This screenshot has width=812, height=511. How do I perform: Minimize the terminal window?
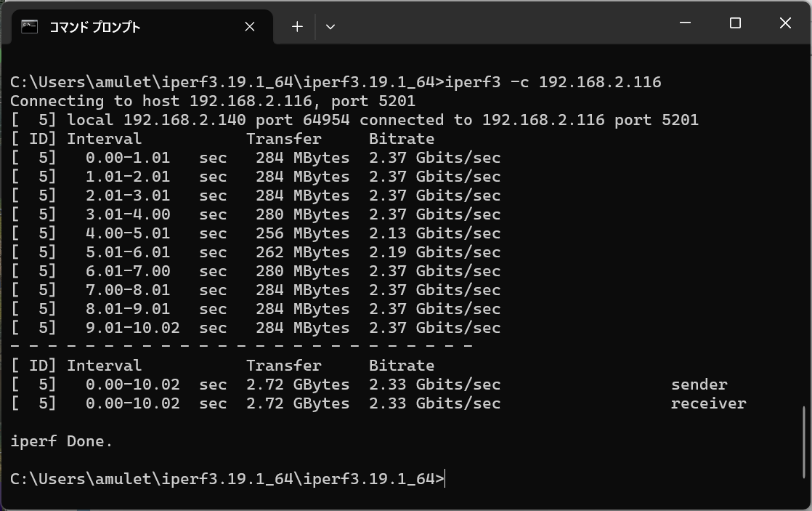click(685, 23)
